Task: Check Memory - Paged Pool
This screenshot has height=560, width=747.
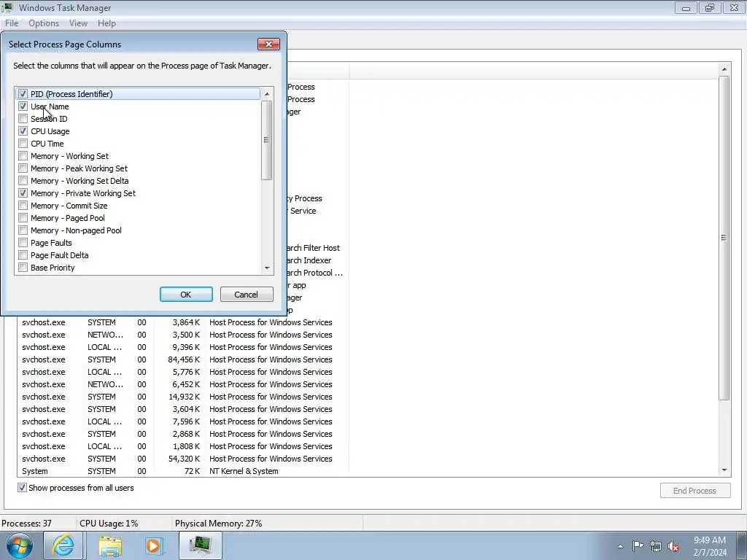Action: (x=23, y=217)
